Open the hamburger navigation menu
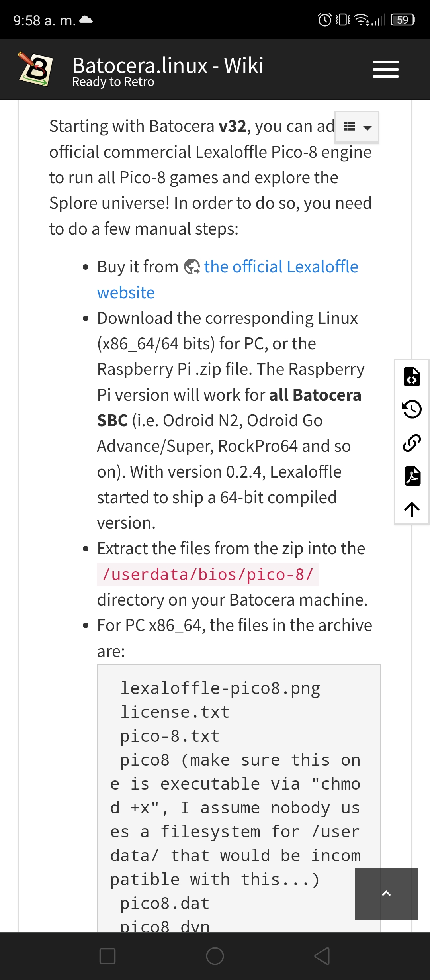Image resolution: width=430 pixels, height=980 pixels. pyautogui.click(x=385, y=69)
